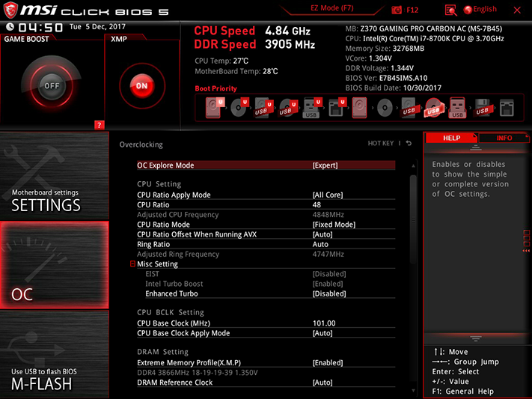Select the UEFI USB key boot icon
This screenshot has width=532, height=399.
pos(312,108)
